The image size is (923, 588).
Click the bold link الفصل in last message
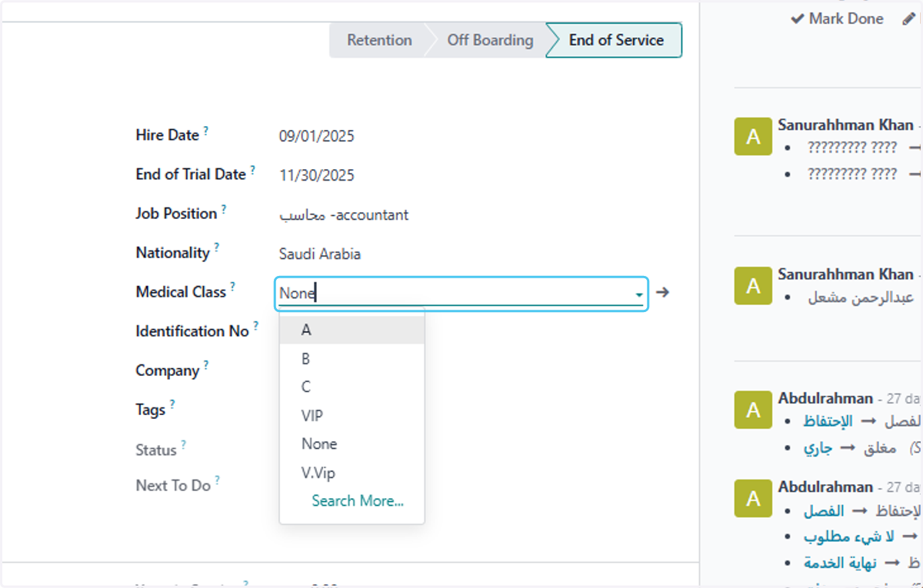824,511
